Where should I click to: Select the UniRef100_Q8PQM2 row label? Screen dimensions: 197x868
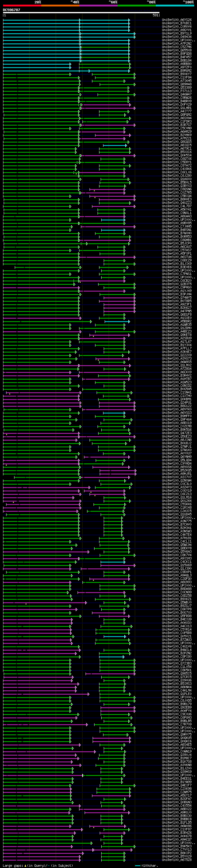click(x=177, y=115)
